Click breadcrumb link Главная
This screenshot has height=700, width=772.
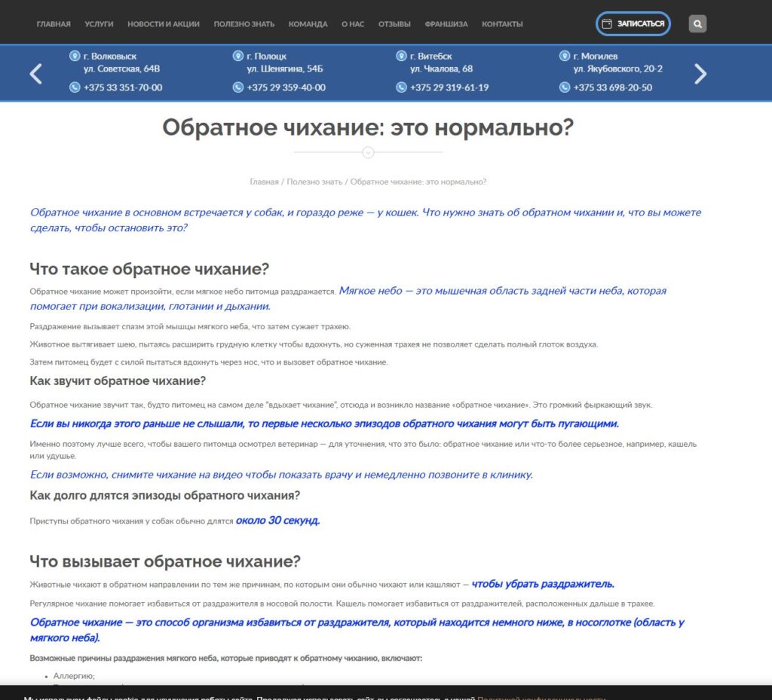coord(264,182)
